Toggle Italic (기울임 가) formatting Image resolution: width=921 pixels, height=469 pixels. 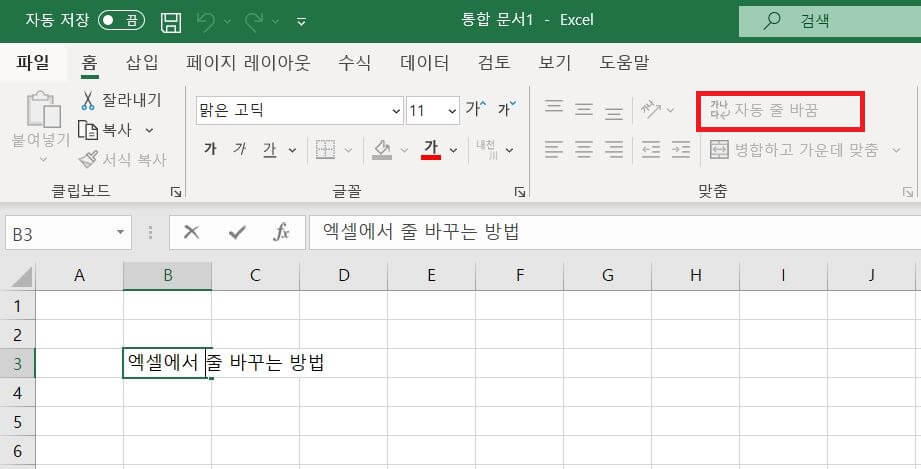click(239, 149)
